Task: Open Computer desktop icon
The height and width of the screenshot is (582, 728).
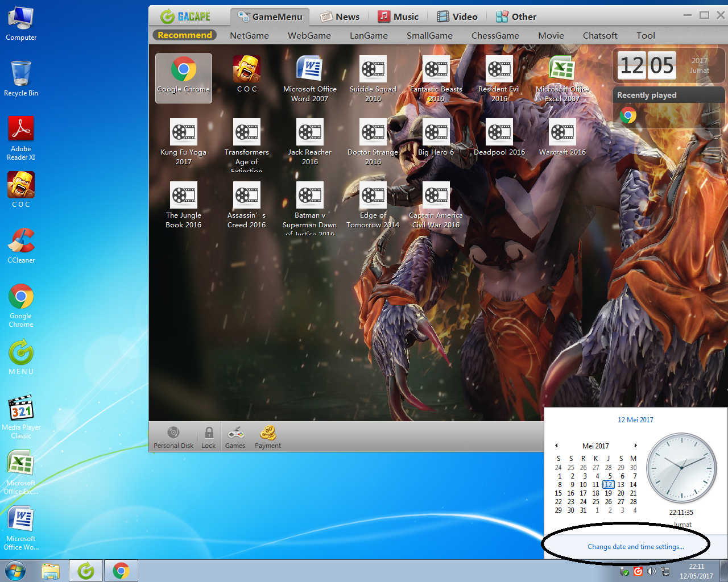Action: [x=21, y=24]
